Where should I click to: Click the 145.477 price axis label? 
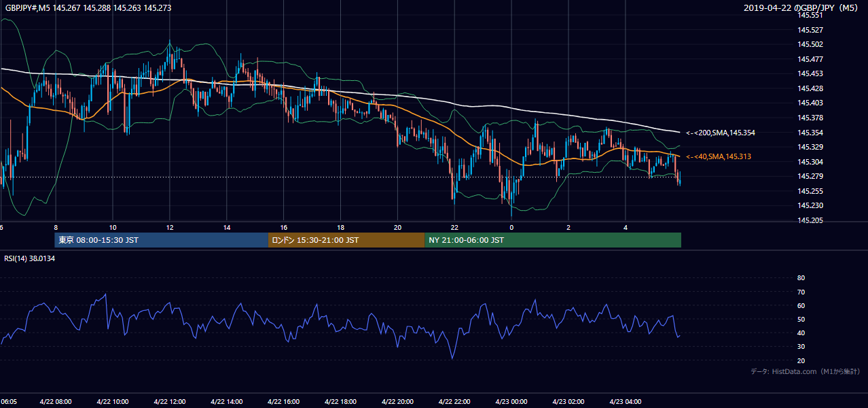coord(810,59)
